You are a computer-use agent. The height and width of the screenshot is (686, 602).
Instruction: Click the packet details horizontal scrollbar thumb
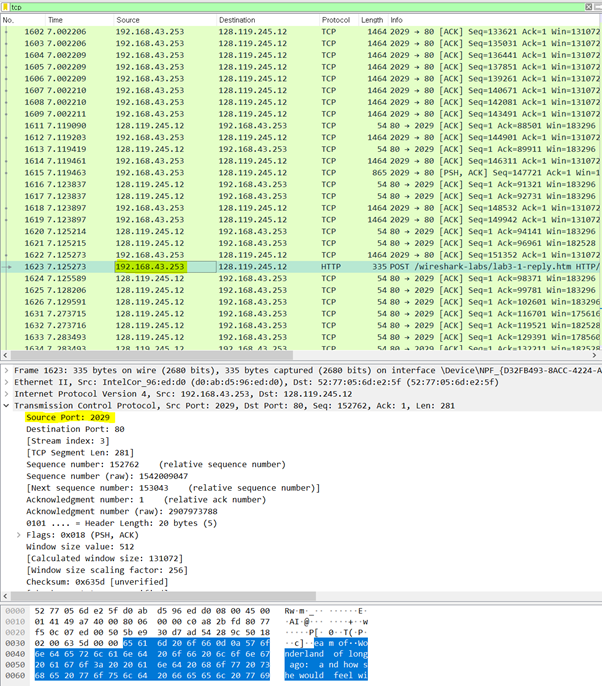(163, 596)
